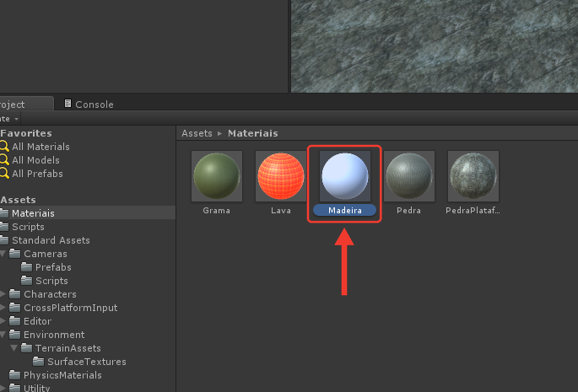578x392 pixels.
Task: Select the Materiais folder in tree
Action: [x=88, y=213]
